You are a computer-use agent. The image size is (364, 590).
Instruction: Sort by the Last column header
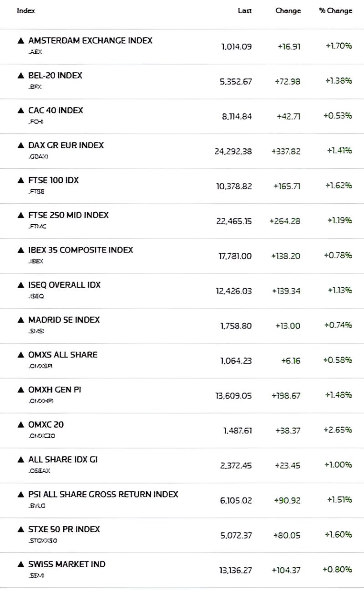click(x=244, y=10)
